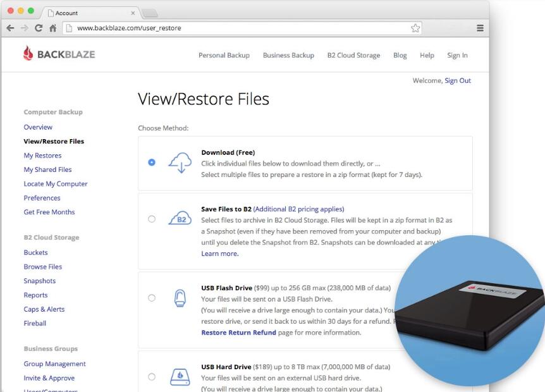The image size is (545, 392).
Task: Open My Shared Files in sidebar
Action: point(47,169)
